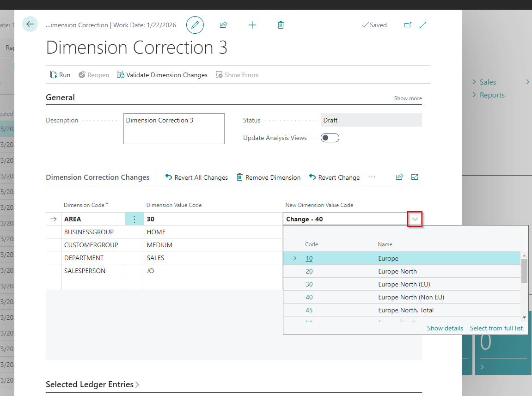The image size is (532, 396).
Task: Click the Show details link
Action: (445, 328)
